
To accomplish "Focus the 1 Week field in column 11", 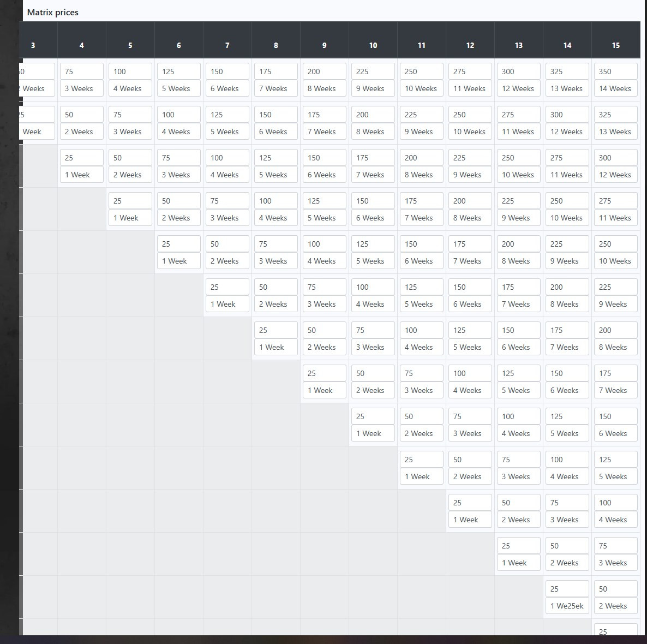I will pyautogui.click(x=422, y=477).
